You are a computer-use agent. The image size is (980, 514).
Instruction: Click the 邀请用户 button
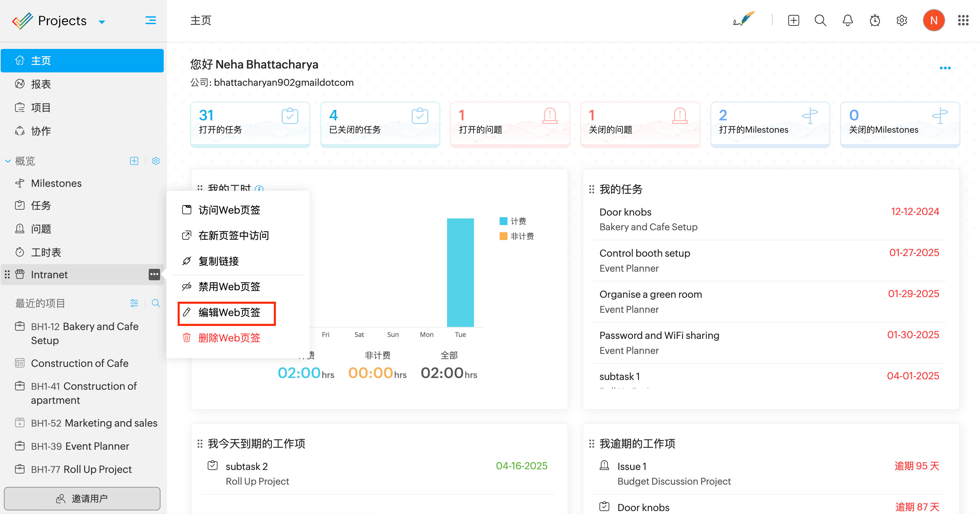click(82, 498)
